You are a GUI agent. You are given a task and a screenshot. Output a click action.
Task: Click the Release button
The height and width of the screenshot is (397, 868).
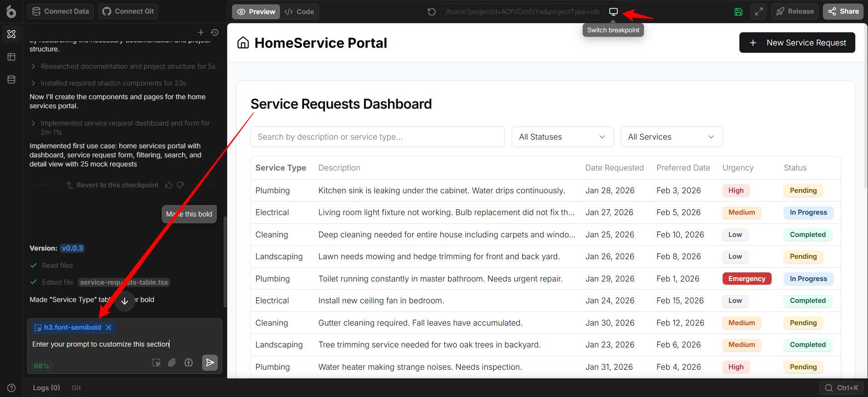[x=795, y=11]
